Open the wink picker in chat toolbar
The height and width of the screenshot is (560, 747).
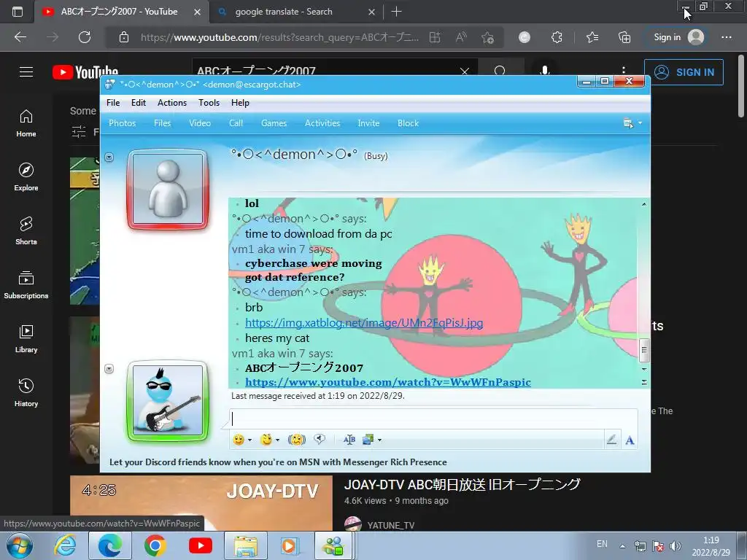point(266,440)
